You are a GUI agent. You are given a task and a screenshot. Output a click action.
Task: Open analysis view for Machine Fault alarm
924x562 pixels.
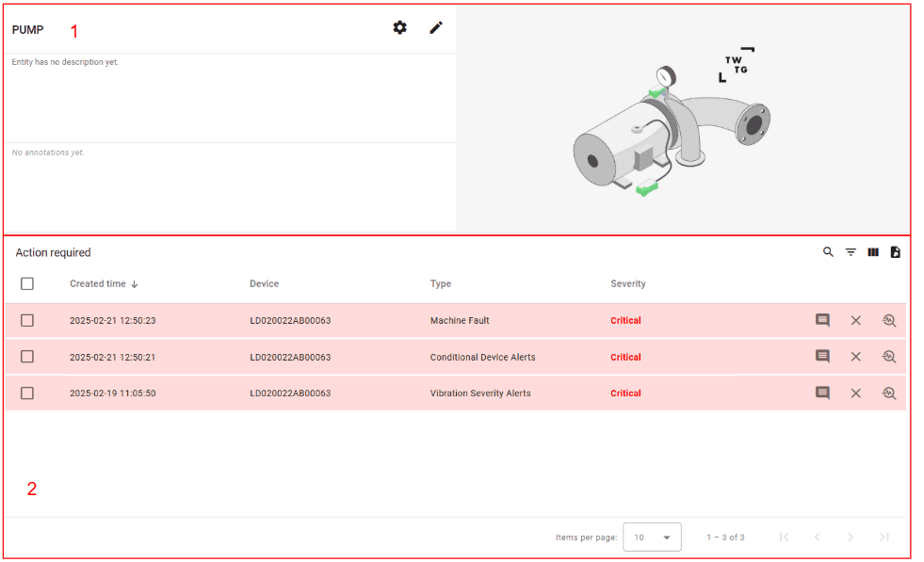click(888, 320)
